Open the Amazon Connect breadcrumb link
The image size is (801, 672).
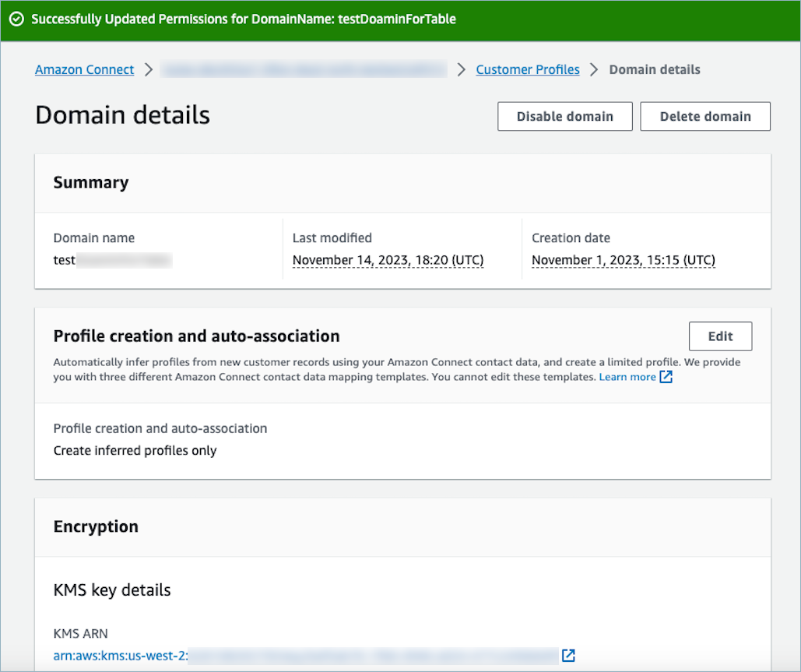click(84, 70)
